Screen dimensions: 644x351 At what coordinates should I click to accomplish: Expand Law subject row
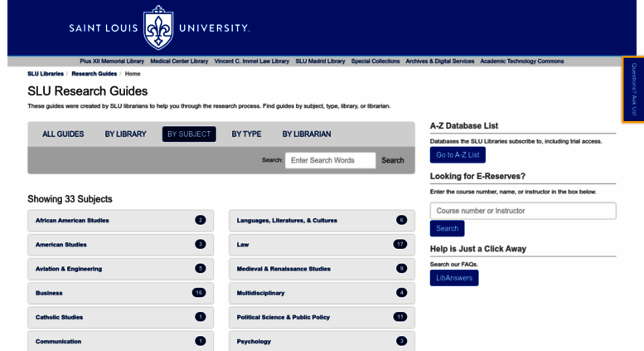pyautogui.click(x=322, y=245)
